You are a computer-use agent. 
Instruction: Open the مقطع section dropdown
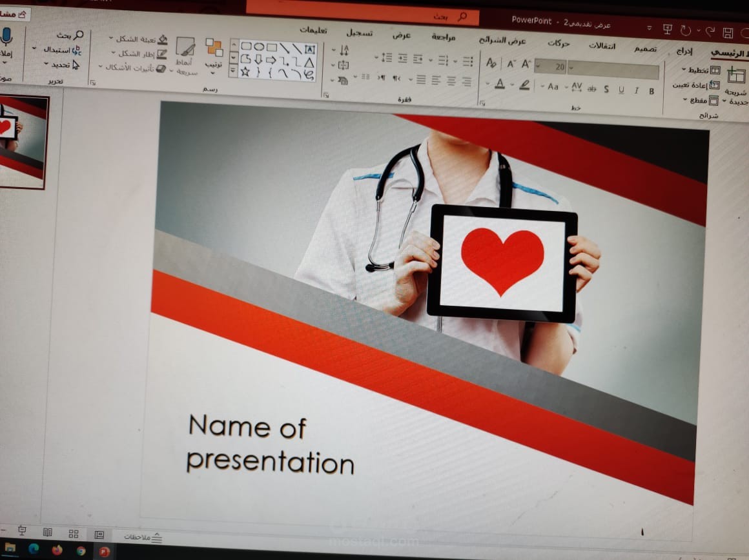point(701,100)
